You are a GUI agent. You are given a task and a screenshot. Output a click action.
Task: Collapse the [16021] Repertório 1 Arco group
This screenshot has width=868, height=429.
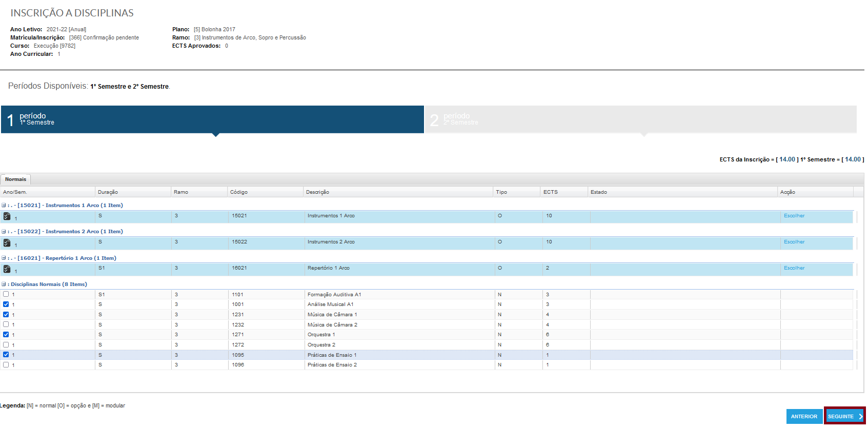(x=4, y=258)
